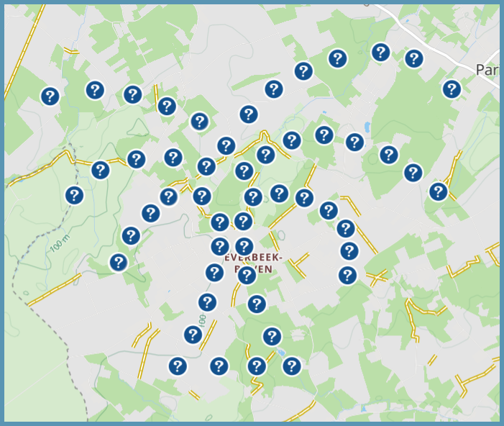
Task: Click the easternmost marker sitting on a yellow trail
Action: (x=438, y=191)
